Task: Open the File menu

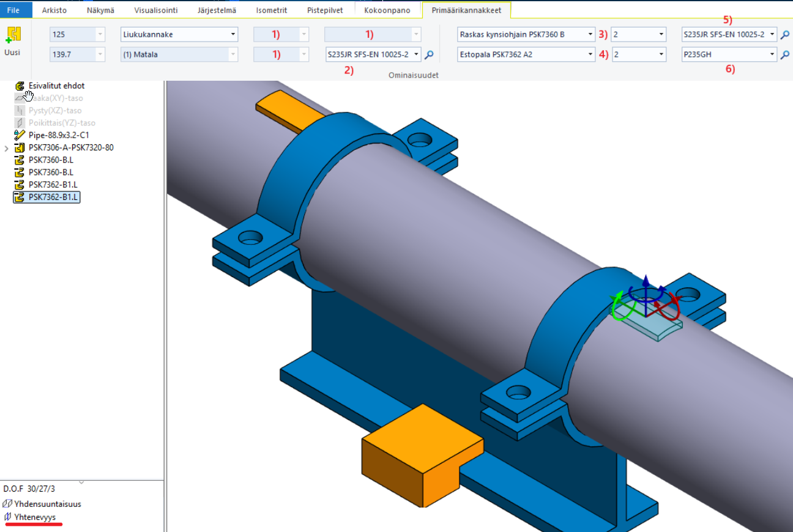Action: [x=13, y=10]
